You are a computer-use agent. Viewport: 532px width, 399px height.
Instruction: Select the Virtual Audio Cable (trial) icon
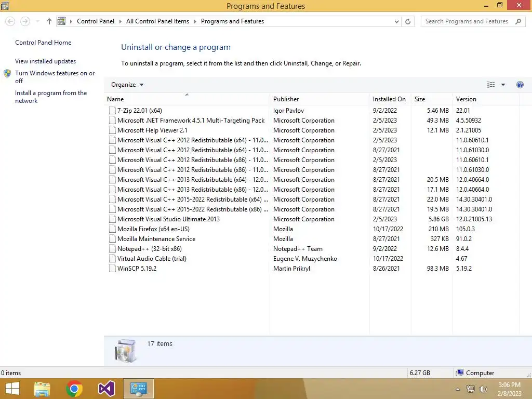coord(112,258)
